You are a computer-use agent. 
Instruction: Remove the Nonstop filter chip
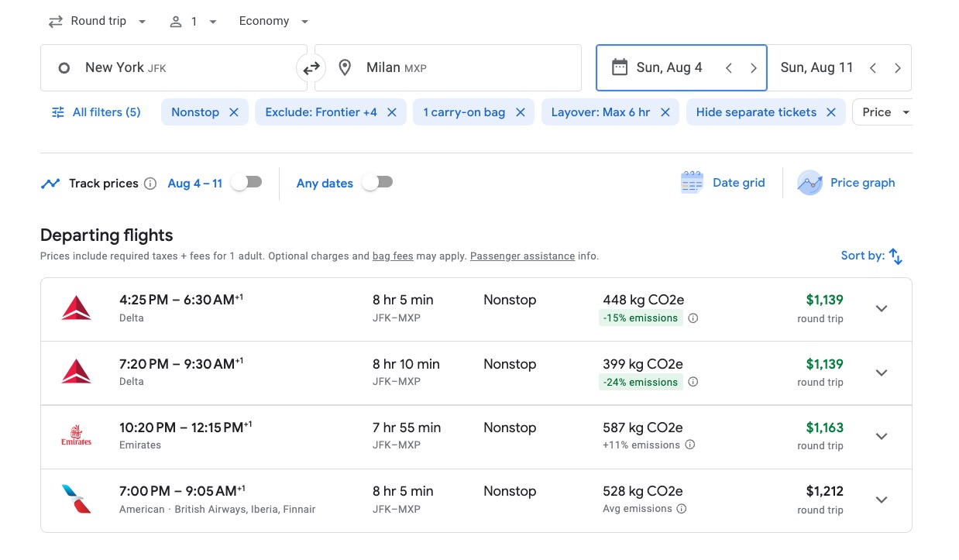[x=233, y=112]
